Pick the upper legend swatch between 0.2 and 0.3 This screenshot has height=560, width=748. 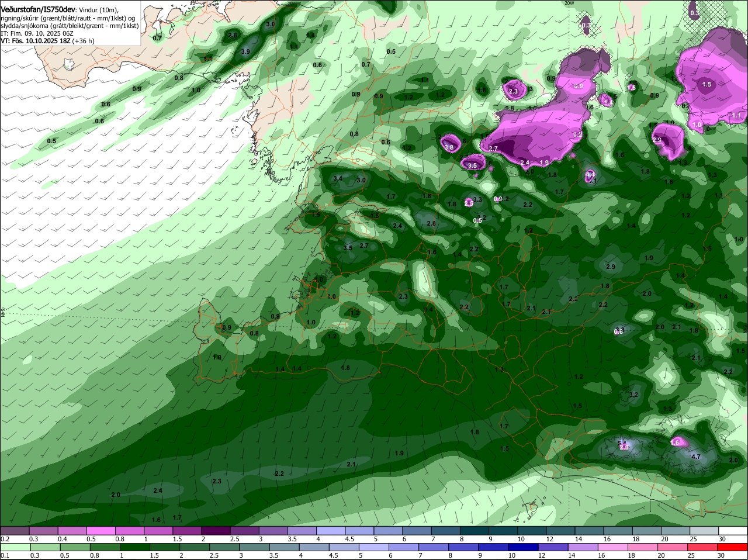[x=15, y=530]
